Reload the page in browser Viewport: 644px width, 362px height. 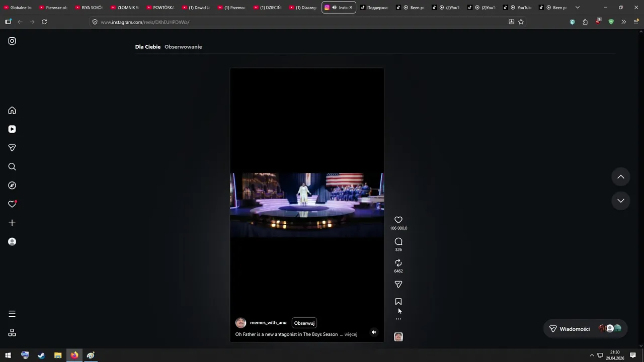click(x=44, y=22)
